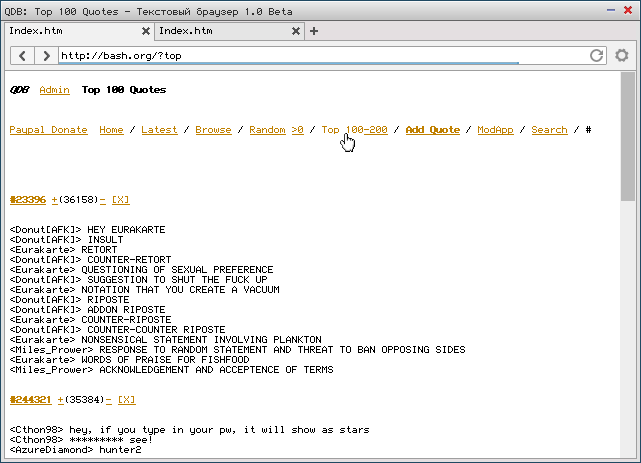
Task: Open the Search link
Action: 549,130
